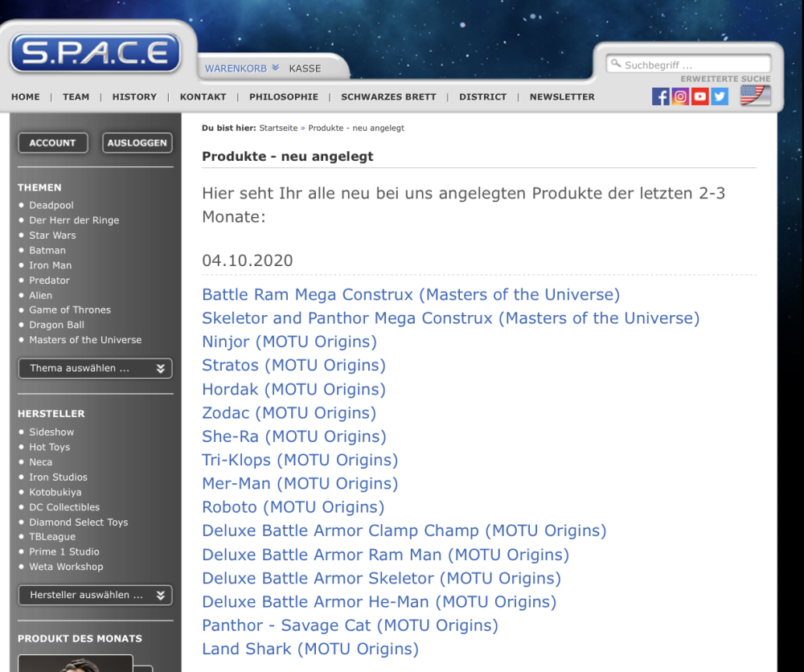
Task: Navigate to Home
Action: click(26, 97)
